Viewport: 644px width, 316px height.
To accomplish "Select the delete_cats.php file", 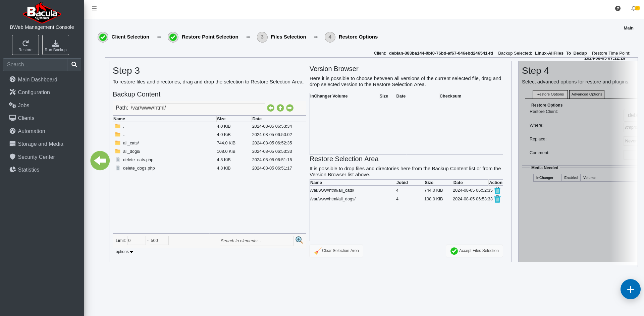I will [x=209, y=160].
